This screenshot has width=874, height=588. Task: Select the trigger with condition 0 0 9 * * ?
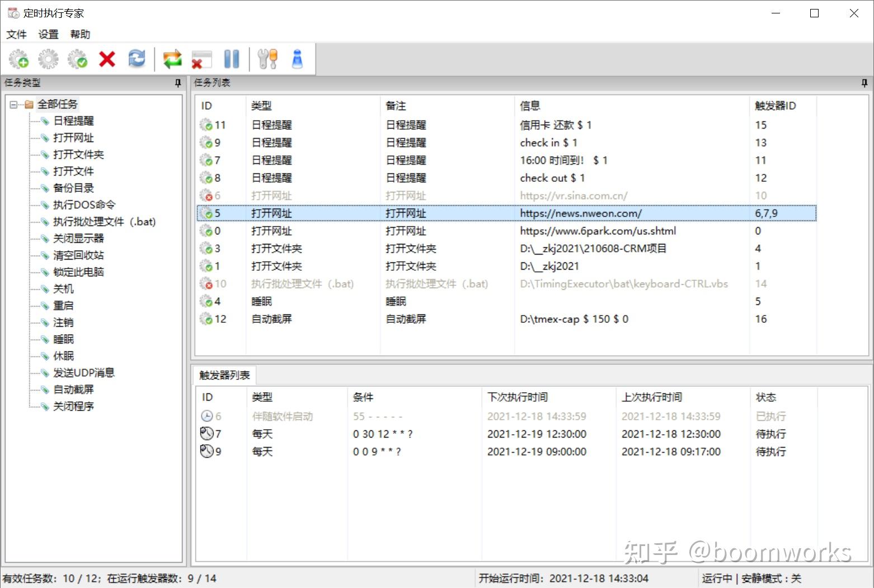click(x=507, y=451)
